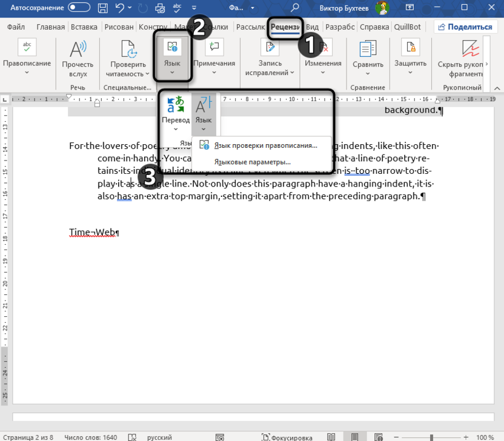The height and width of the screenshot is (441, 504).
Task: Open the Язык button in the ribbon
Action: pyautogui.click(x=172, y=58)
